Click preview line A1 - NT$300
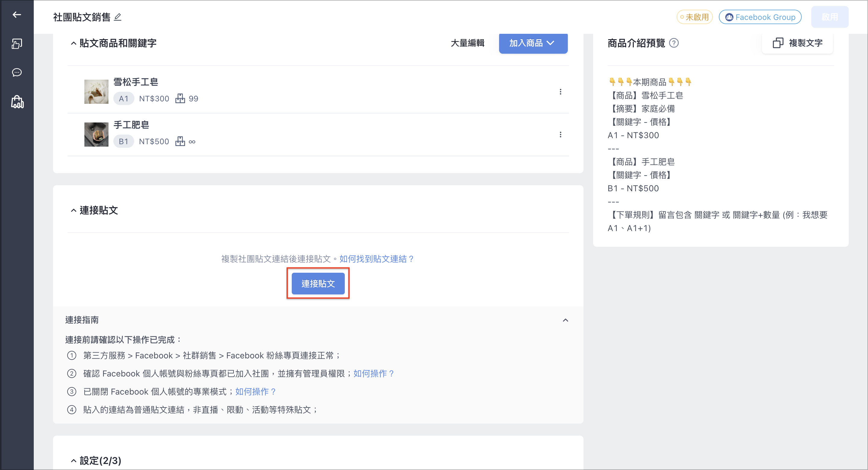Viewport: 868px width, 470px height. tap(633, 135)
